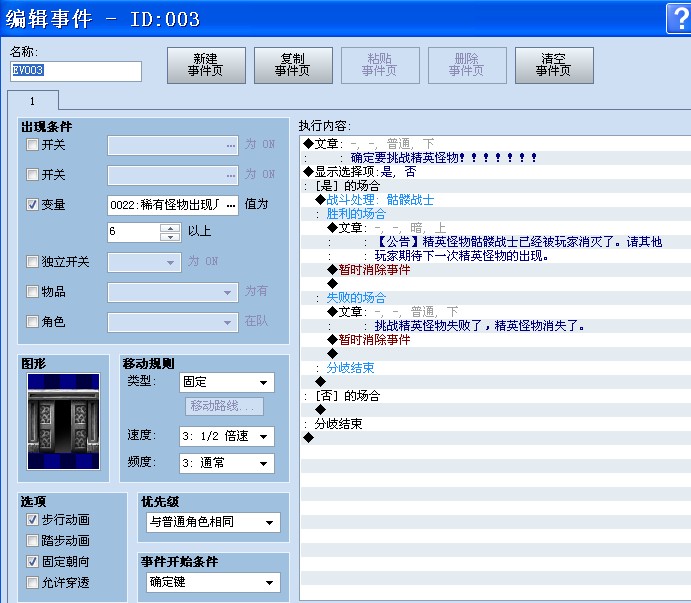Enable the 独立开关 checkbox

32,261
